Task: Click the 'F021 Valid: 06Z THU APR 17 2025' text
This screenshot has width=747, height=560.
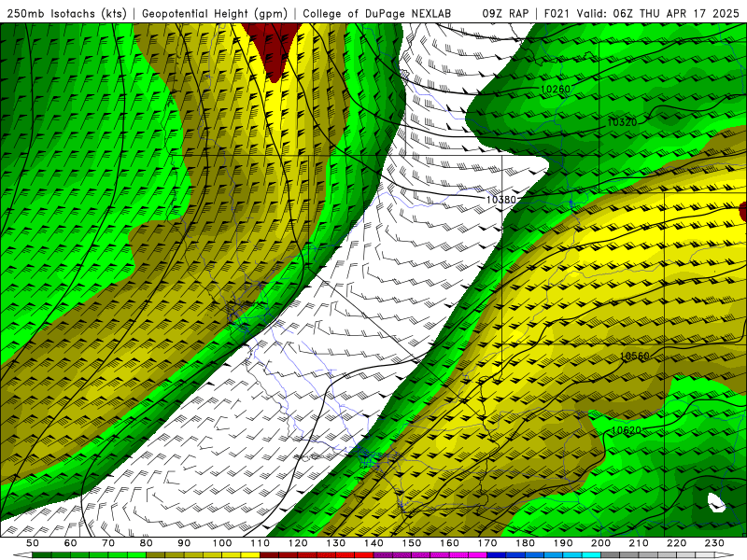Action: point(642,14)
